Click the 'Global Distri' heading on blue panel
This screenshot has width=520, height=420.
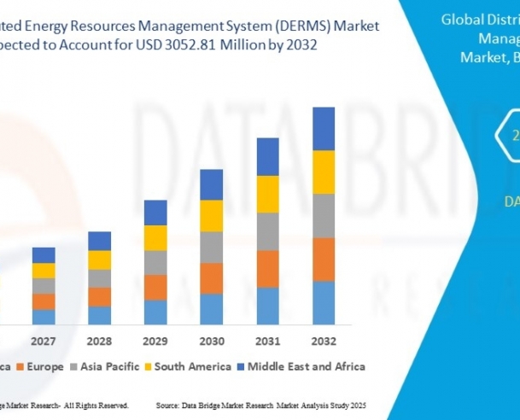[x=481, y=20]
